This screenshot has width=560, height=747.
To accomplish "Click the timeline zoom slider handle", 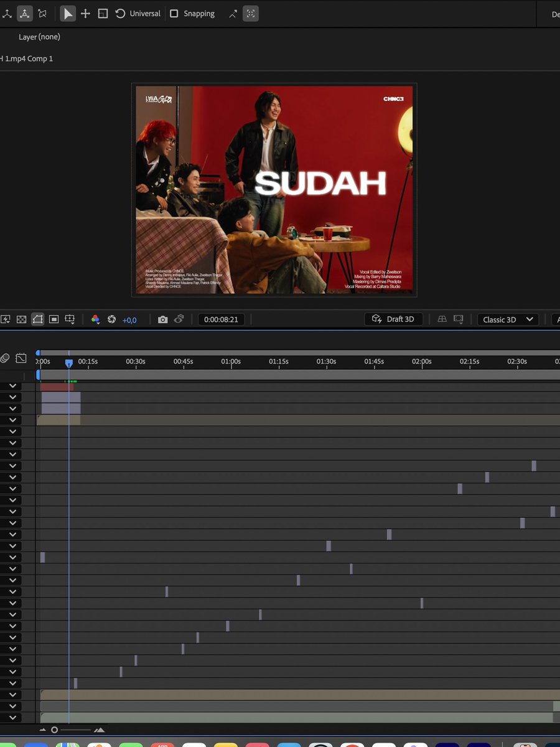I will pos(55,730).
